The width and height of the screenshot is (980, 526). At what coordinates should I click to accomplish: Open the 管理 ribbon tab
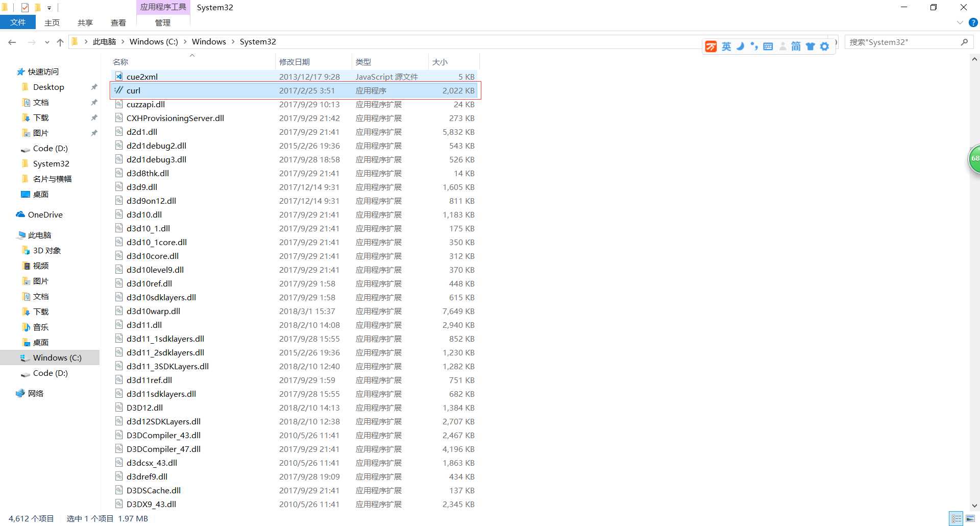[x=163, y=22]
